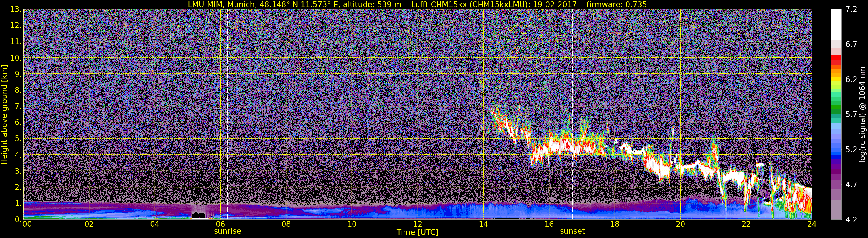Screen dimensions: 868x238
Task: Click the 6.7 value on the colorbar
Action: click(851, 44)
